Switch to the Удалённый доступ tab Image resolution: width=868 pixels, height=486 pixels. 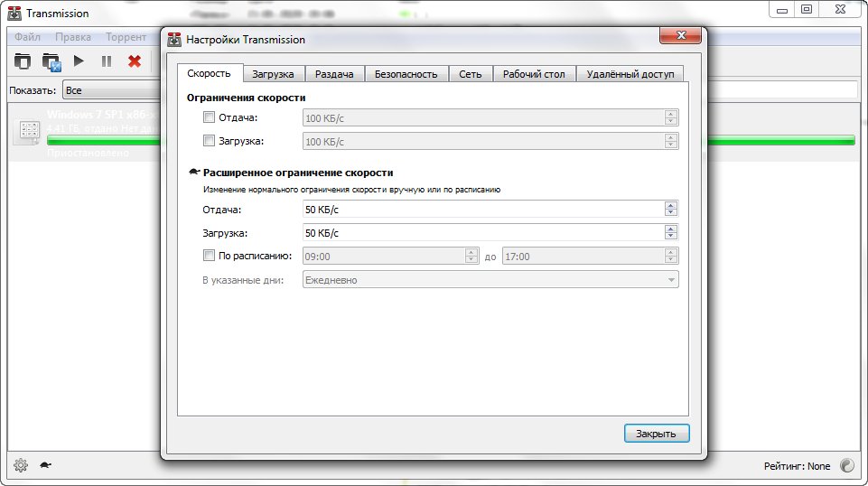[x=630, y=73]
